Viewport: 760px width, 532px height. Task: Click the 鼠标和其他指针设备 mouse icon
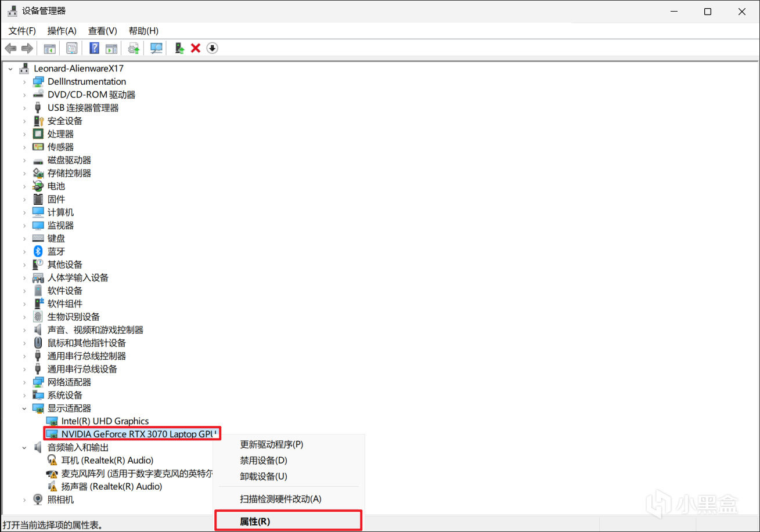coord(38,343)
